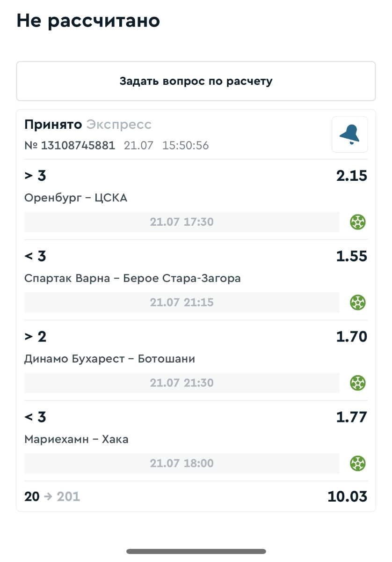Click football icon for Мариехамн – Хака
The width and height of the screenshot is (392, 562).
[x=358, y=464]
